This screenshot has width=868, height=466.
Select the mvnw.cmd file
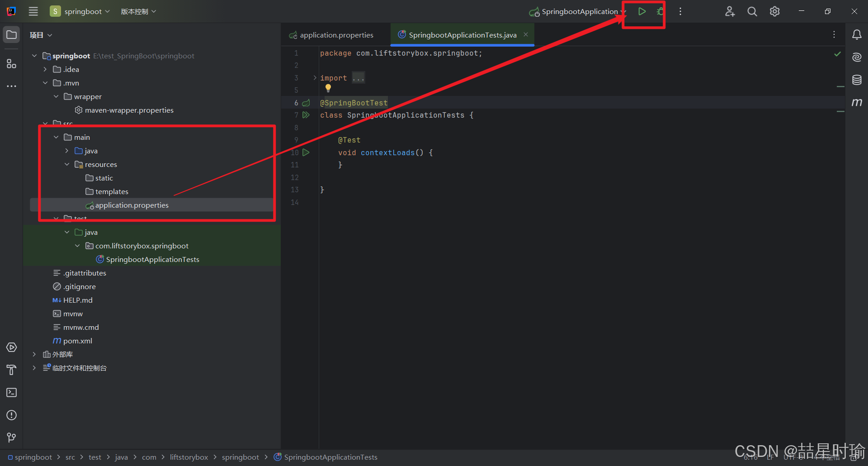click(x=81, y=327)
